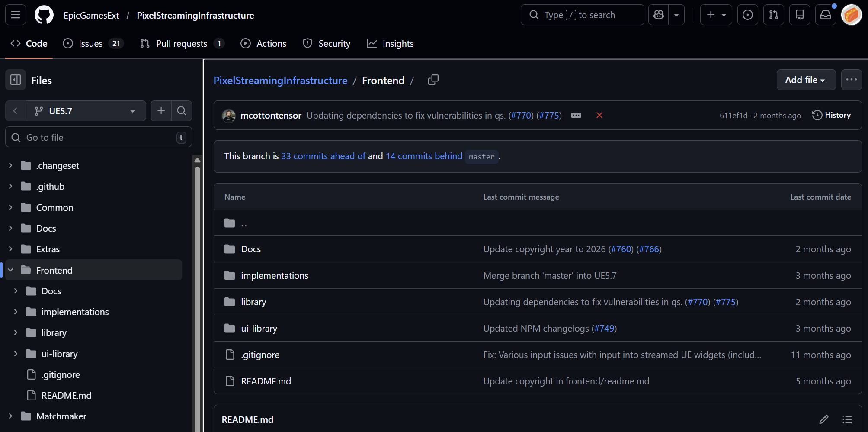The image size is (868, 432).
Task: Focus the Go to file field
Action: click(x=99, y=137)
